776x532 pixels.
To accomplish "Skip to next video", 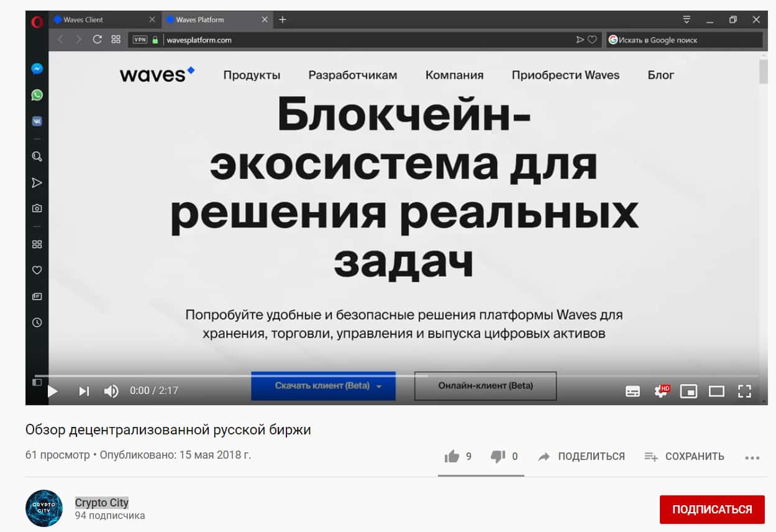I will [x=84, y=391].
